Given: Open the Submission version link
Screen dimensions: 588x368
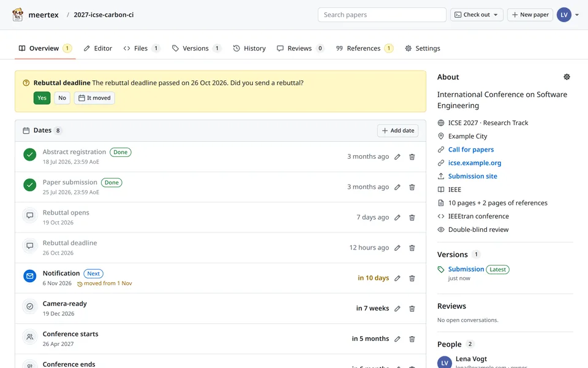Looking at the screenshot, I should point(466,269).
